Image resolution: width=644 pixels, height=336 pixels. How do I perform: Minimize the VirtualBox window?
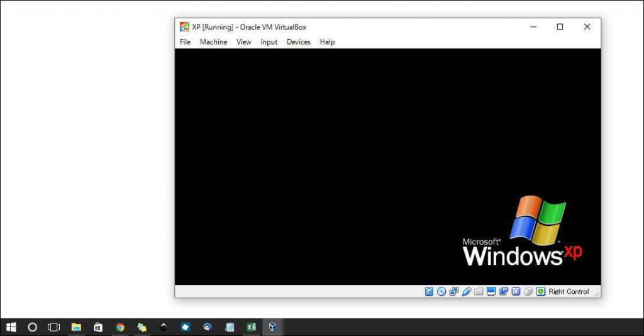(533, 27)
